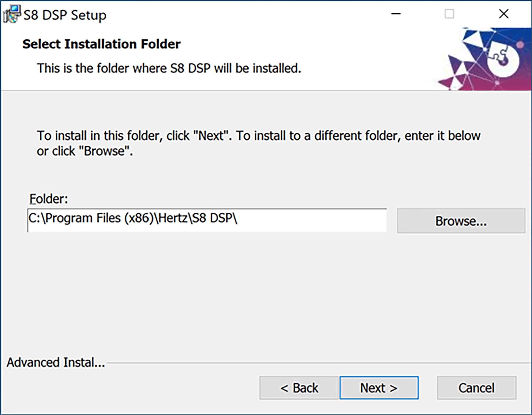The width and height of the screenshot is (532, 415).
Task: Click the S8 DSP installer icon in title bar
Action: (12, 14)
